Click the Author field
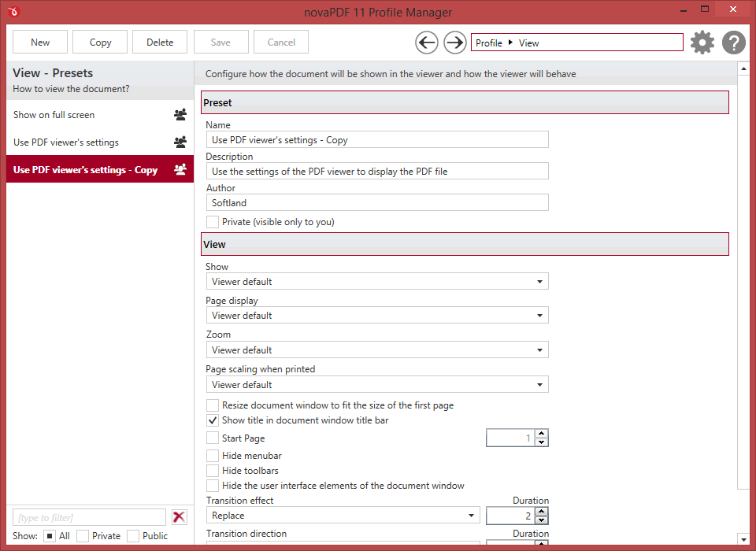This screenshot has width=756, height=551. [377, 202]
